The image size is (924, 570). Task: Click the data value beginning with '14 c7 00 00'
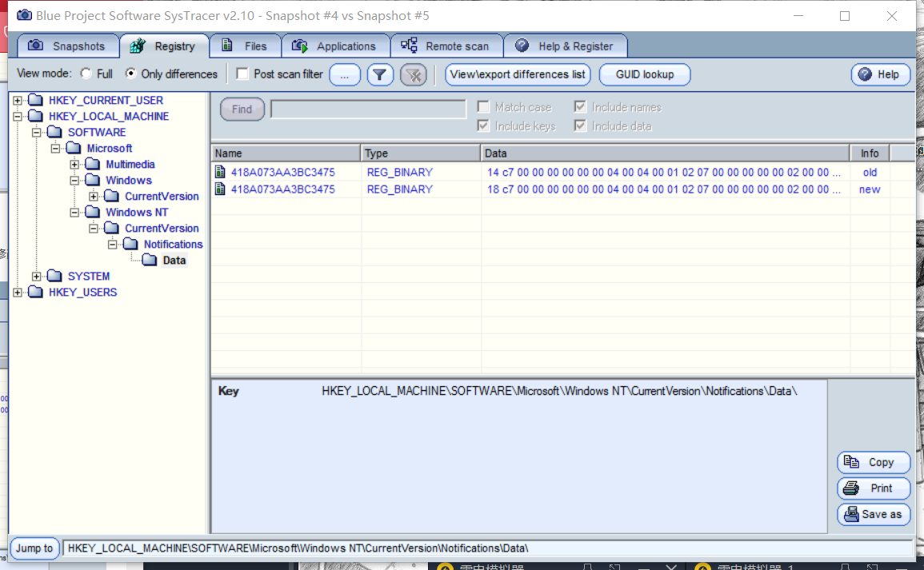(663, 172)
